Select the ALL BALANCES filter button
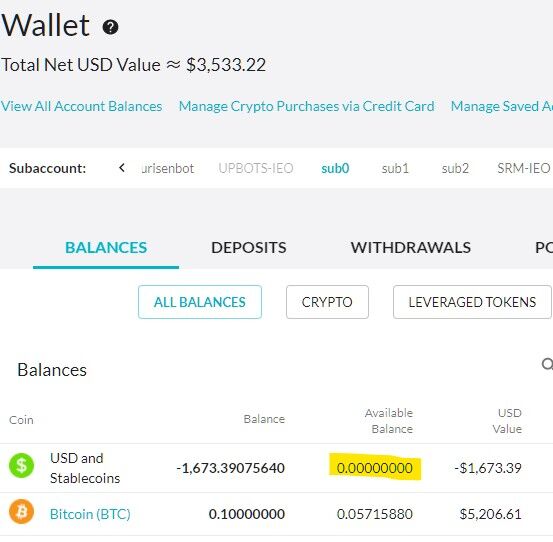This screenshot has height=542, width=553. click(x=200, y=302)
